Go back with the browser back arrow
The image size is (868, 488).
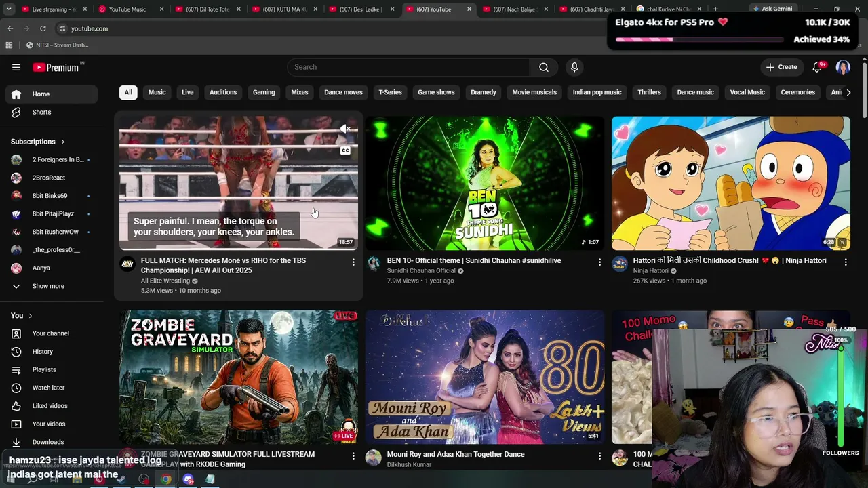10,28
